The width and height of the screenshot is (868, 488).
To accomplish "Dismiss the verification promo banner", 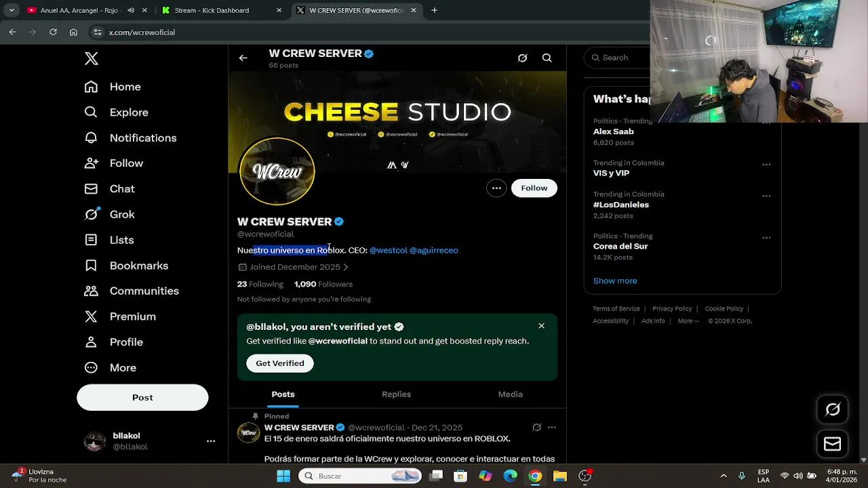I will [541, 326].
